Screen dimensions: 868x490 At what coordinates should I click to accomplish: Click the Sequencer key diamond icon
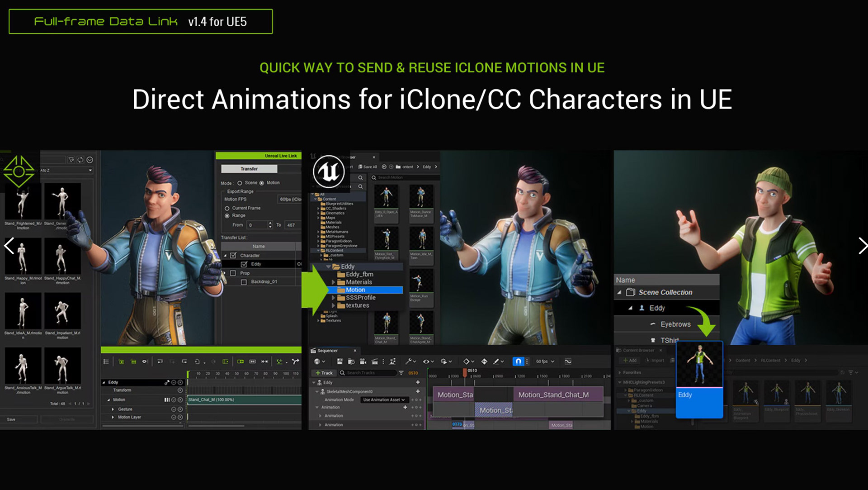(484, 362)
